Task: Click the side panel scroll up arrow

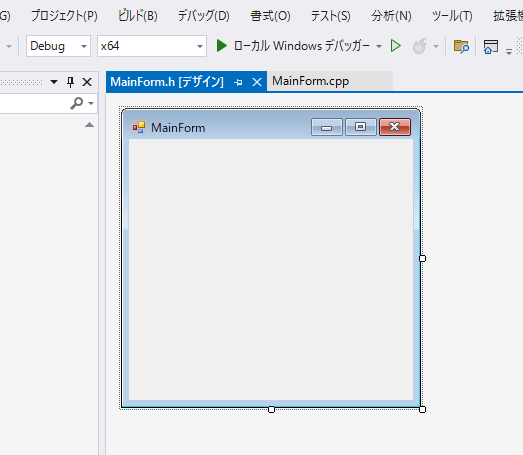Action: tap(89, 125)
